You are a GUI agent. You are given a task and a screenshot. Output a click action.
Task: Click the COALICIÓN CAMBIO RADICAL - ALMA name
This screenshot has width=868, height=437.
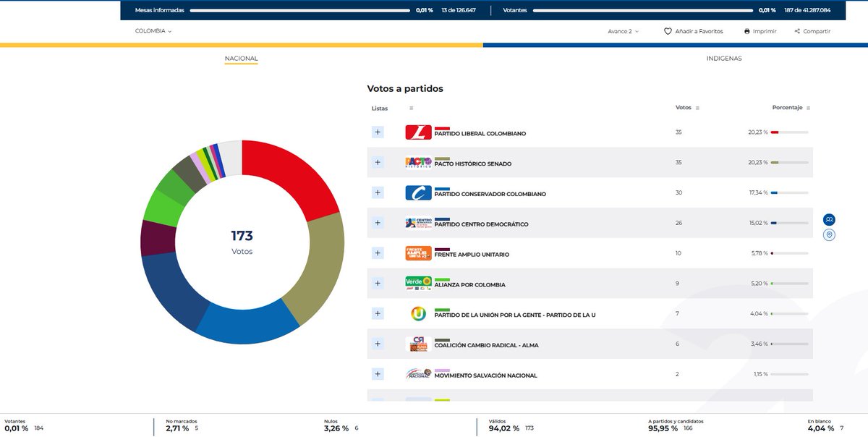pos(488,345)
